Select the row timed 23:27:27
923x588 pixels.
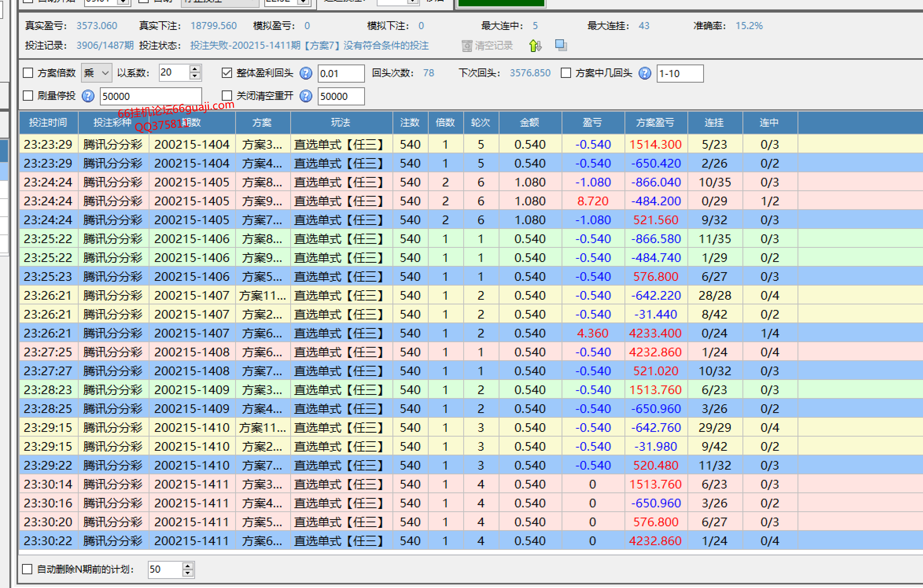click(471, 371)
